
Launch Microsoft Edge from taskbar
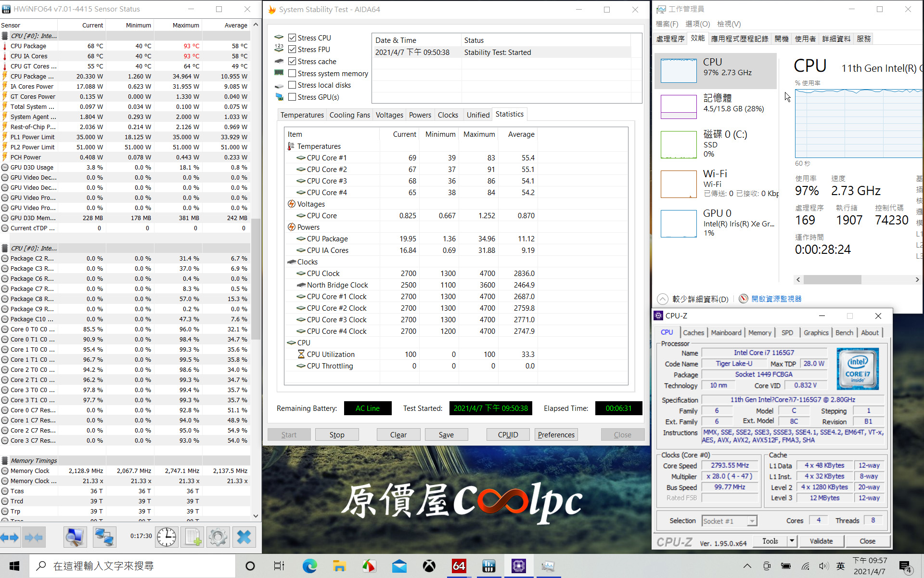pyautogui.click(x=309, y=566)
